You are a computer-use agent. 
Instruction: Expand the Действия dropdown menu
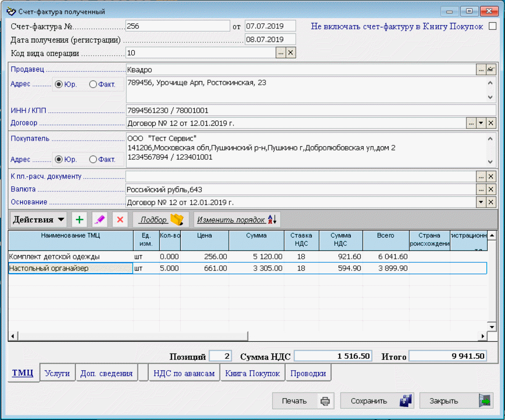tap(38, 220)
